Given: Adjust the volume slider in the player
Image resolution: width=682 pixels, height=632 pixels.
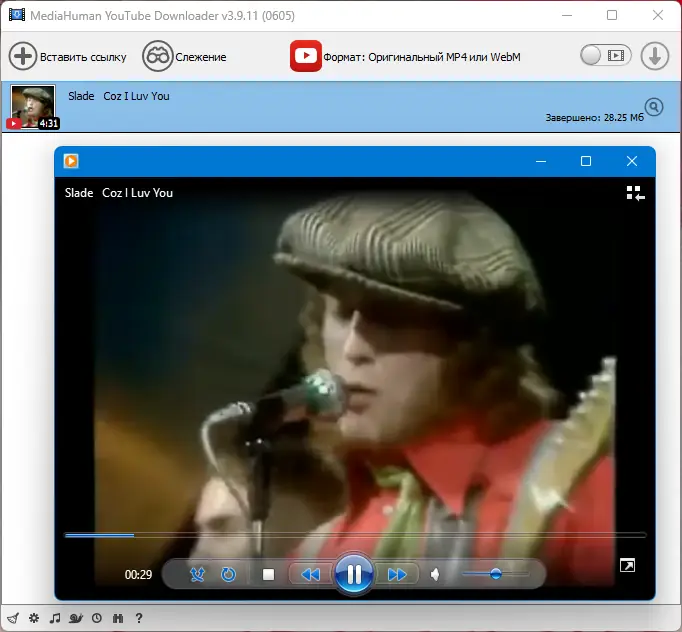Looking at the screenshot, I should tap(495, 574).
